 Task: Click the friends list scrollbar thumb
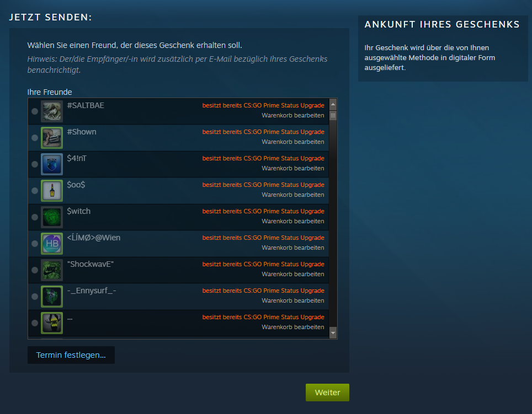(333, 116)
